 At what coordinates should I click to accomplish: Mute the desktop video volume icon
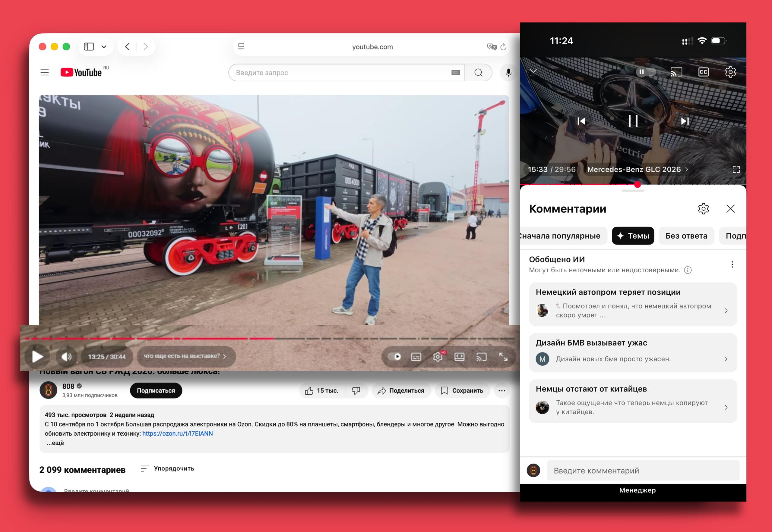click(66, 357)
